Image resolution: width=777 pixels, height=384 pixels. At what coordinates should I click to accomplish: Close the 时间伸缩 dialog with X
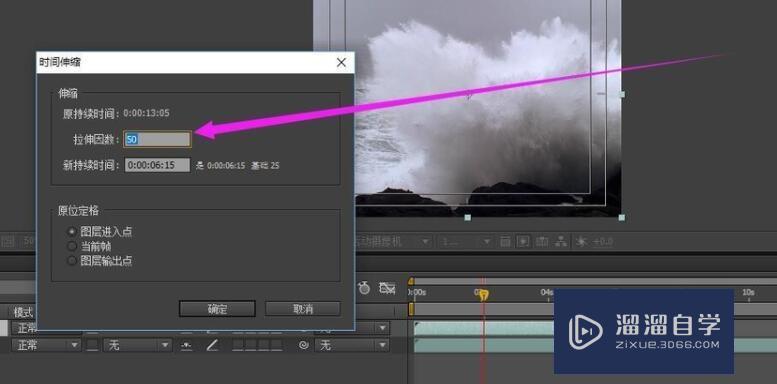[341, 62]
